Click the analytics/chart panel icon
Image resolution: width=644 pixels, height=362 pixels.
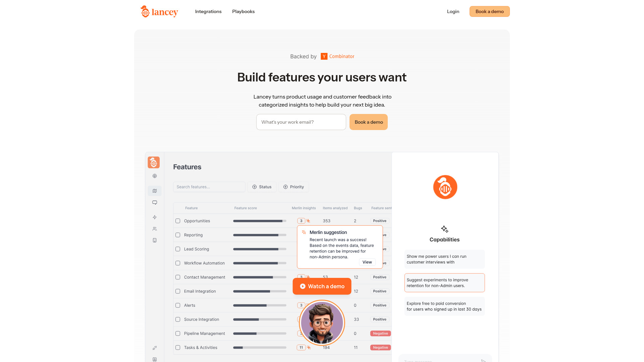(155, 190)
